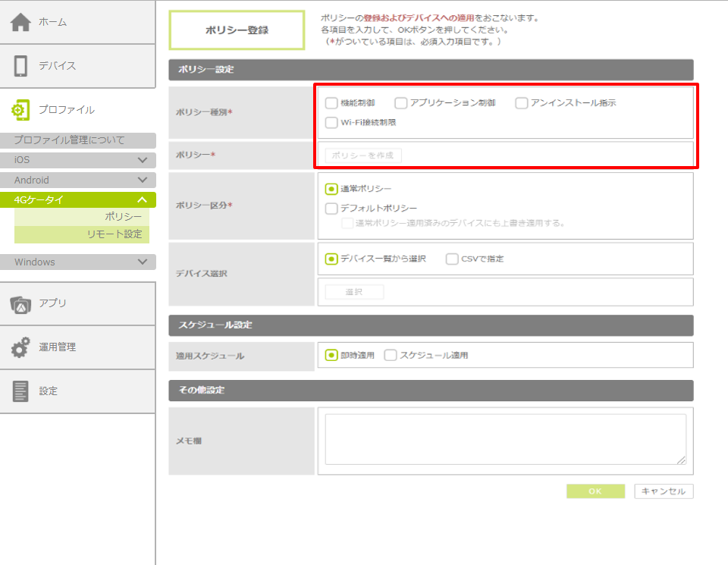
Task: Tick the Wi-Fi接続制限 checkbox
Action: coord(331,122)
